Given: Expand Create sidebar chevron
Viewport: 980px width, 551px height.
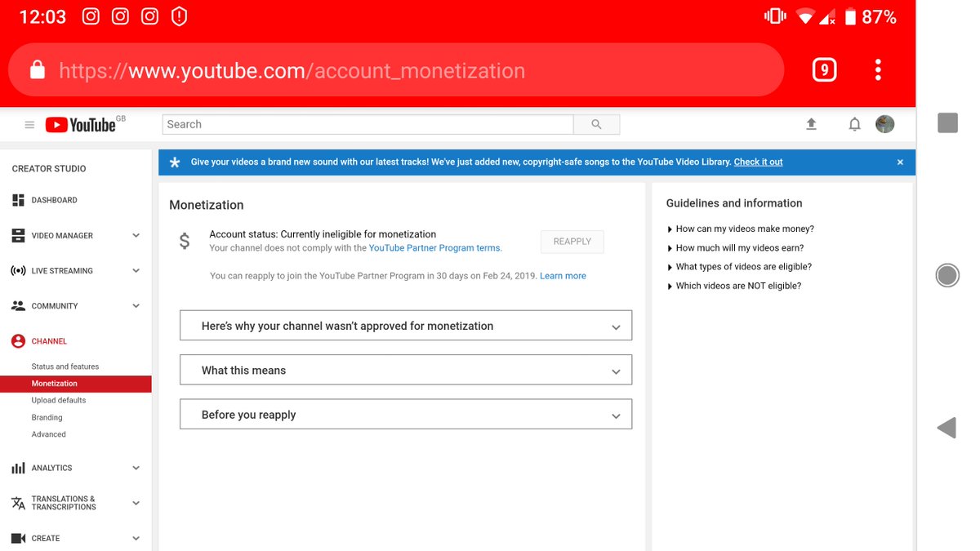Looking at the screenshot, I should [136, 539].
